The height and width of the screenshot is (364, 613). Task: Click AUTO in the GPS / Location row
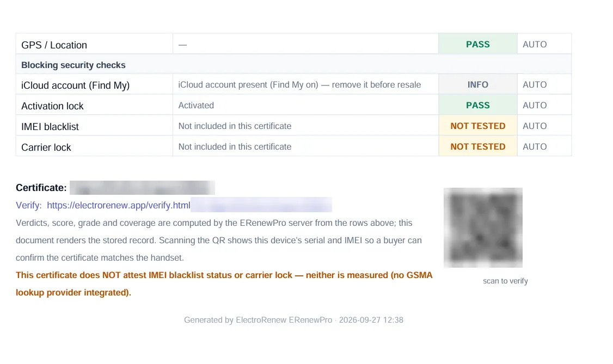(x=535, y=44)
